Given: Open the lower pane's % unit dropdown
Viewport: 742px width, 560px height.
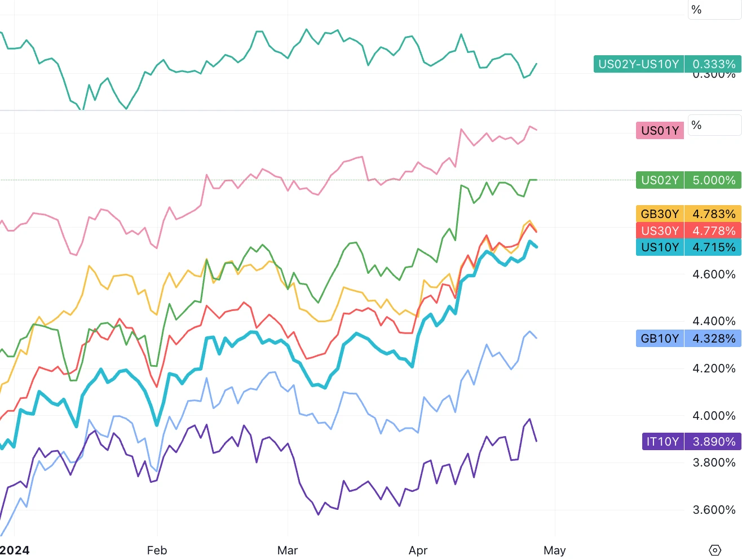Looking at the screenshot, I should click(x=714, y=125).
